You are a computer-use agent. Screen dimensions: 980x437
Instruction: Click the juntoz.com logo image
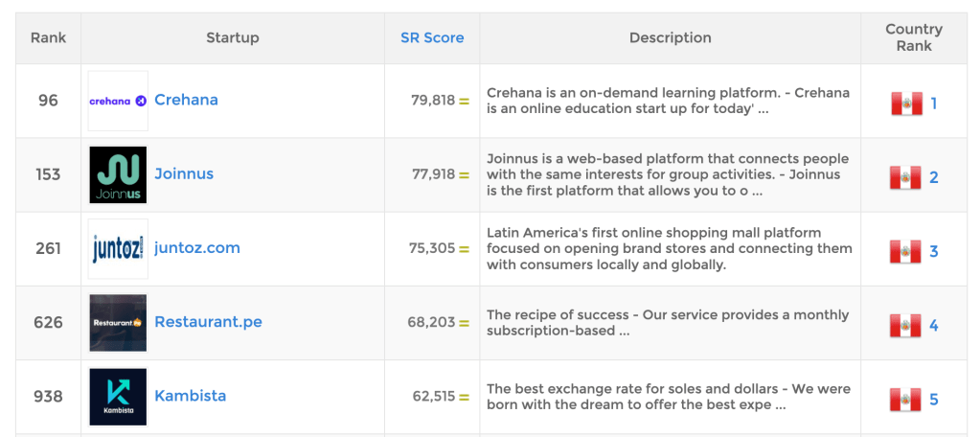click(x=118, y=248)
